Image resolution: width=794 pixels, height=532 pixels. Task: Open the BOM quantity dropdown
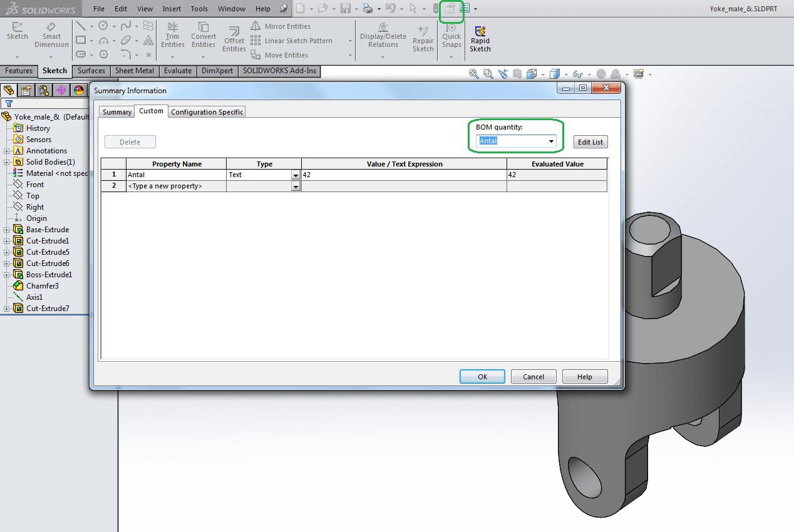(x=551, y=141)
